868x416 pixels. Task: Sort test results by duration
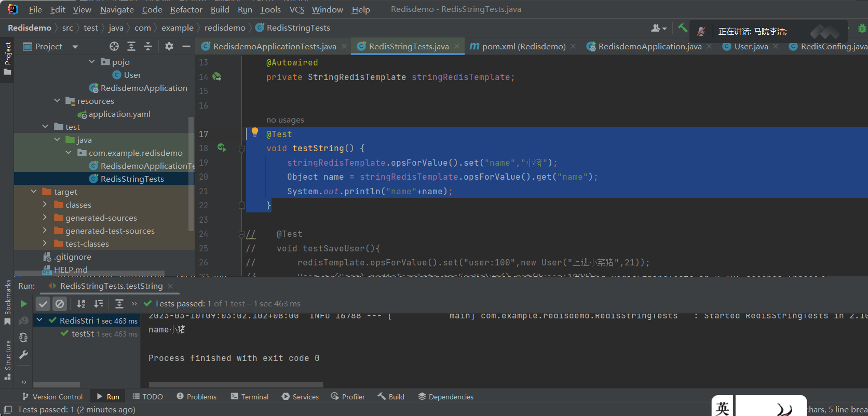pos(98,304)
